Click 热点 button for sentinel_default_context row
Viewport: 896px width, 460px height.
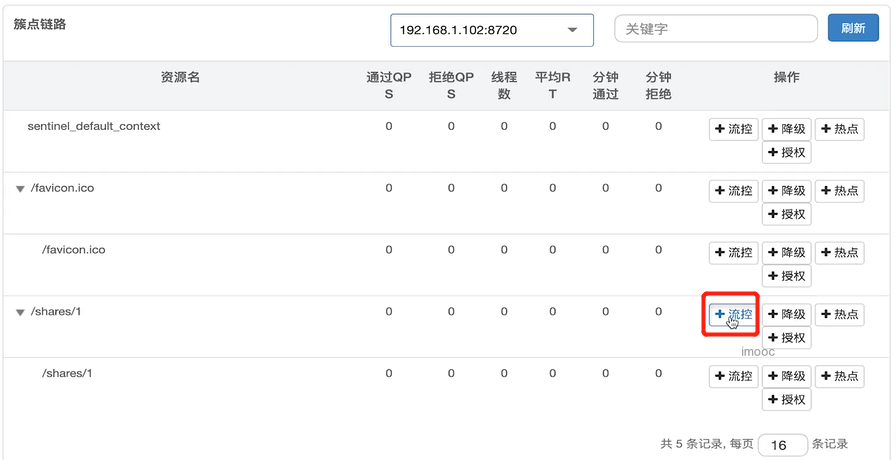pyautogui.click(x=839, y=129)
